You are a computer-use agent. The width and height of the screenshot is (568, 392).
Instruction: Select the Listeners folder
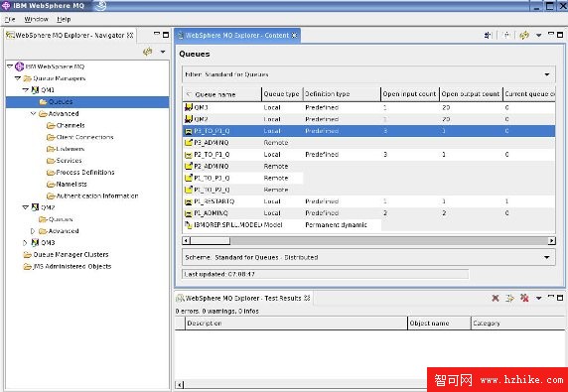[x=66, y=149]
